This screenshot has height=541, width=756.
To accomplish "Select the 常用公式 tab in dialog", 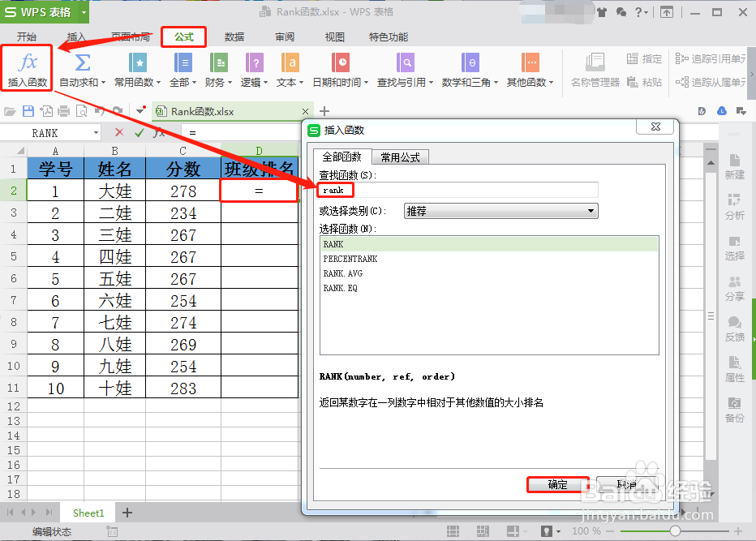I will tap(400, 157).
